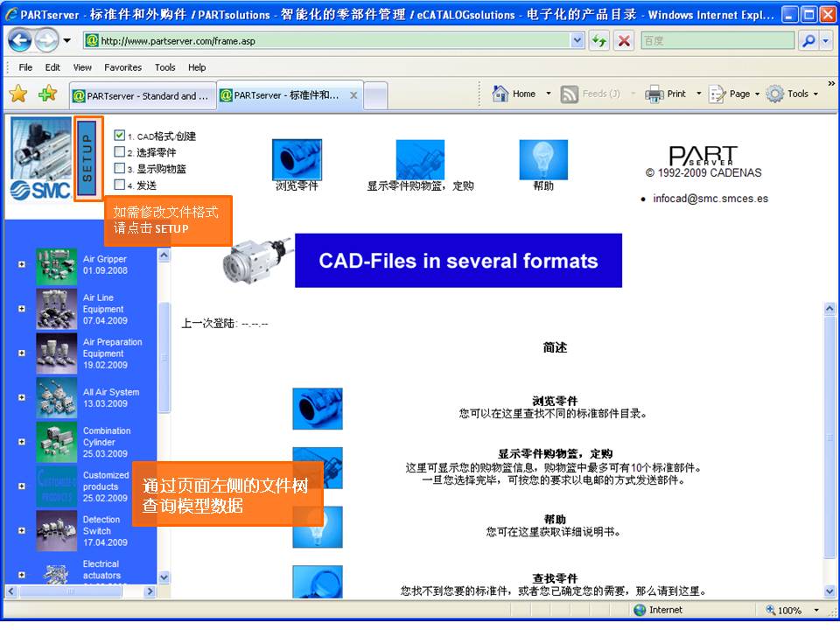Click the tree panel vertical scrollbar thumb
Screen dimensions: 840x630
coord(164,357)
